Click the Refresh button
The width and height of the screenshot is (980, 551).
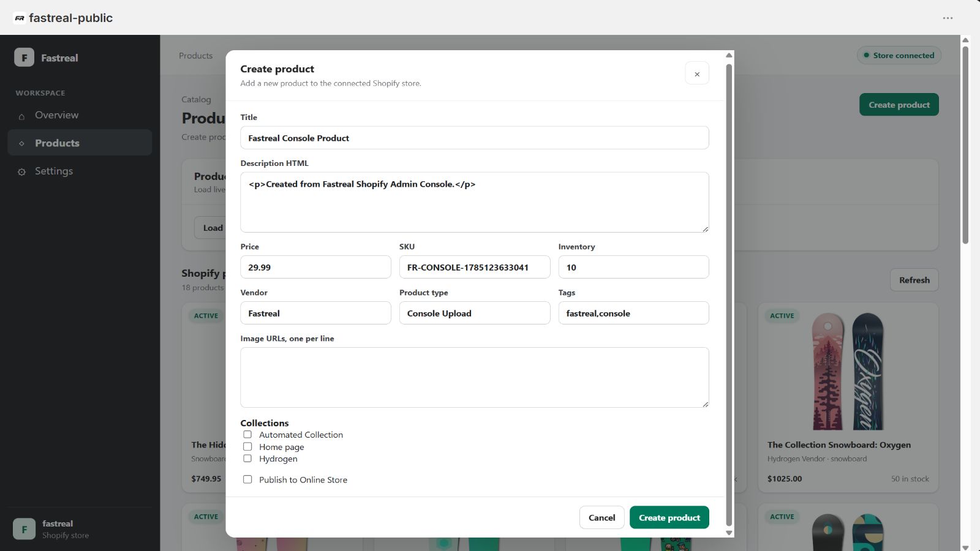(914, 280)
